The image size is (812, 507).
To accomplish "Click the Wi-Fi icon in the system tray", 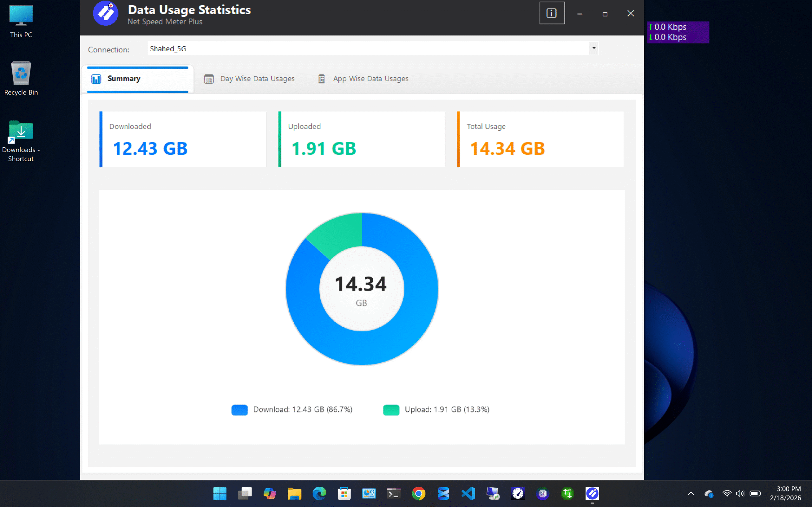I will click(727, 493).
